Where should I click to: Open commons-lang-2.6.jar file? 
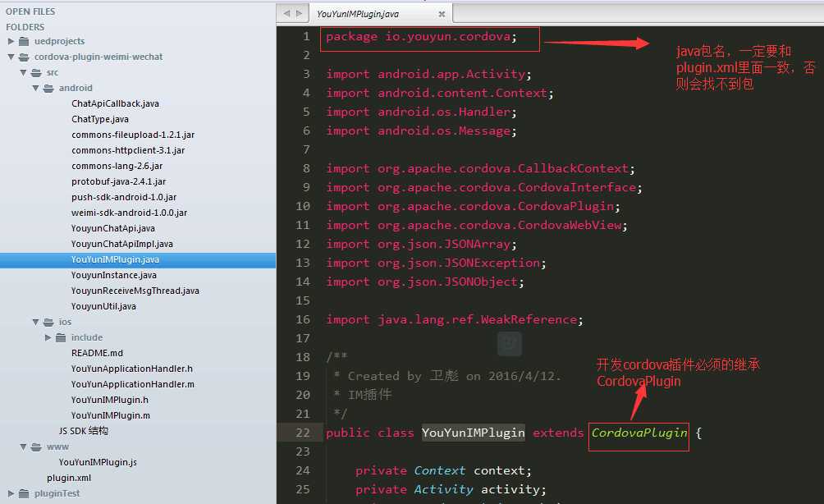(117, 166)
